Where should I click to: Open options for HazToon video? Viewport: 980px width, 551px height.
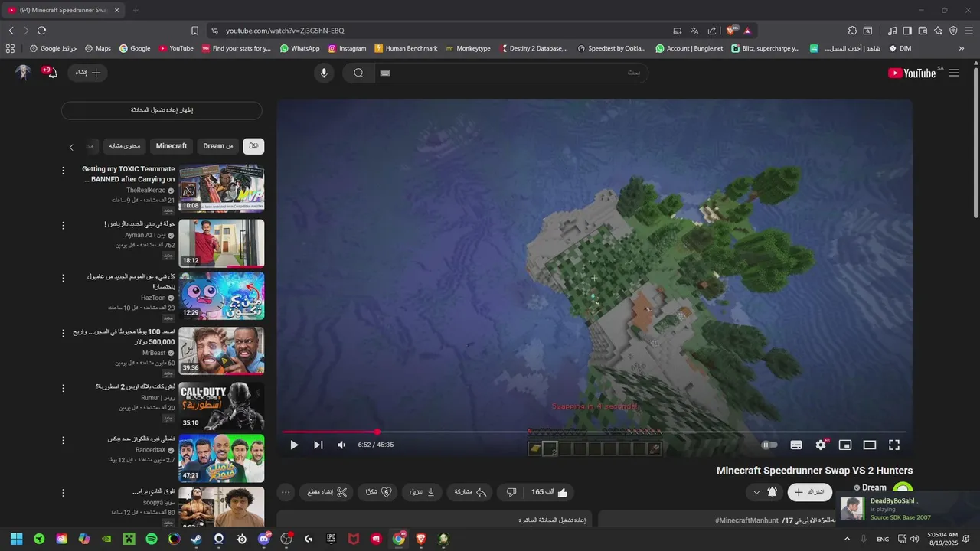pyautogui.click(x=64, y=278)
